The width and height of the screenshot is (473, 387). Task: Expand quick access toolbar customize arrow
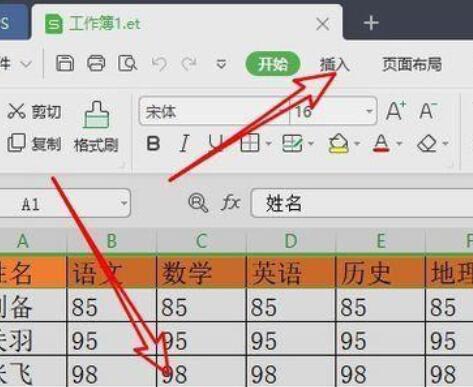221,64
